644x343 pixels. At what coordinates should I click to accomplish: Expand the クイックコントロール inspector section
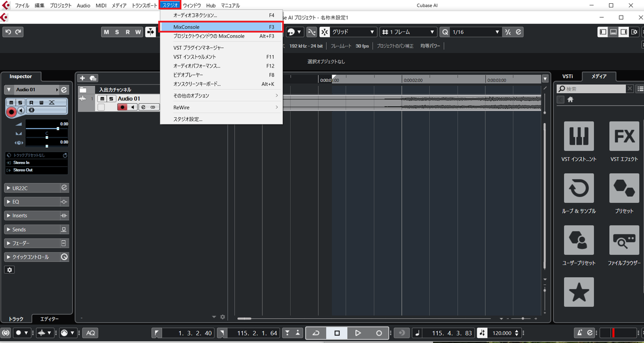36,257
